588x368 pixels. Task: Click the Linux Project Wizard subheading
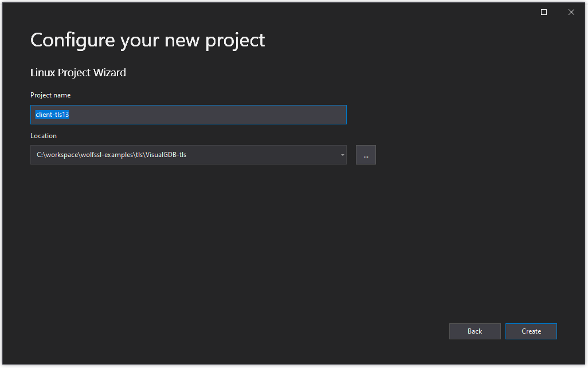tap(78, 72)
